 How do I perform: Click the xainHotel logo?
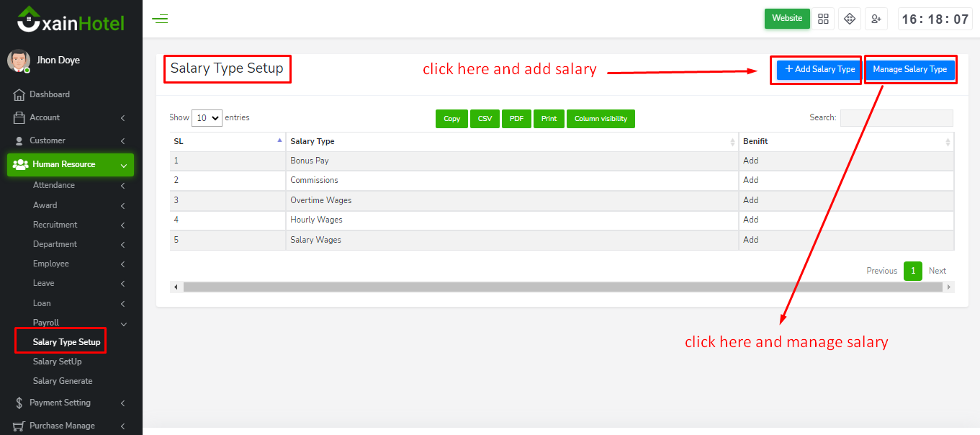click(71, 20)
